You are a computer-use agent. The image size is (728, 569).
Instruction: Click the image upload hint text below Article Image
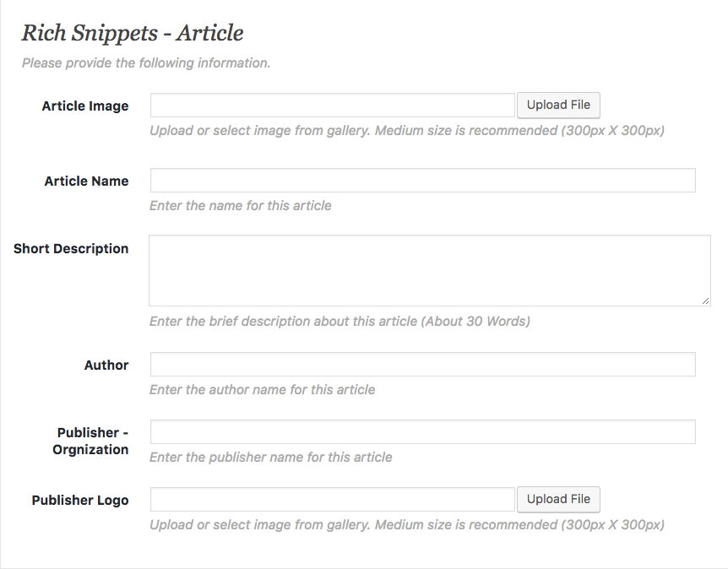[x=407, y=131]
